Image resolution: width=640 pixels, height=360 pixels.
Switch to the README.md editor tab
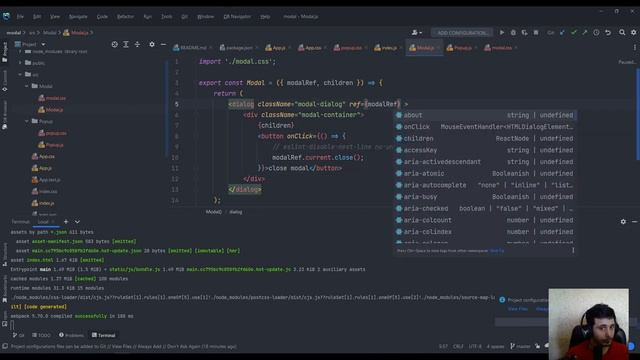click(x=193, y=48)
